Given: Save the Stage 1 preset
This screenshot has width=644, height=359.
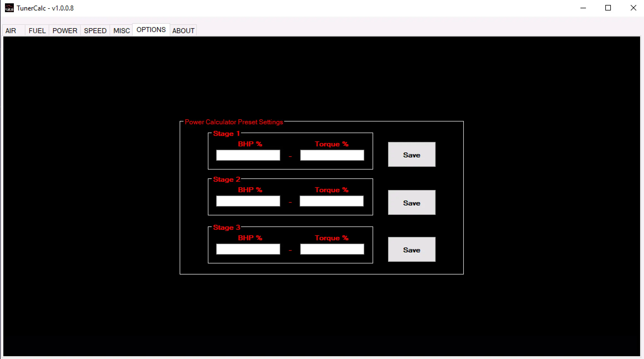Looking at the screenshot, I should tap(412, 155).
